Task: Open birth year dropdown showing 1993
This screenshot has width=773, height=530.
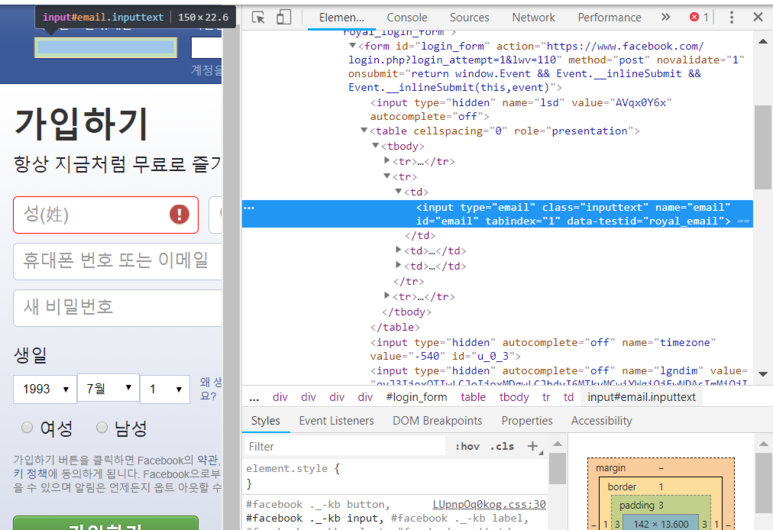Action: tap(45, 389)
